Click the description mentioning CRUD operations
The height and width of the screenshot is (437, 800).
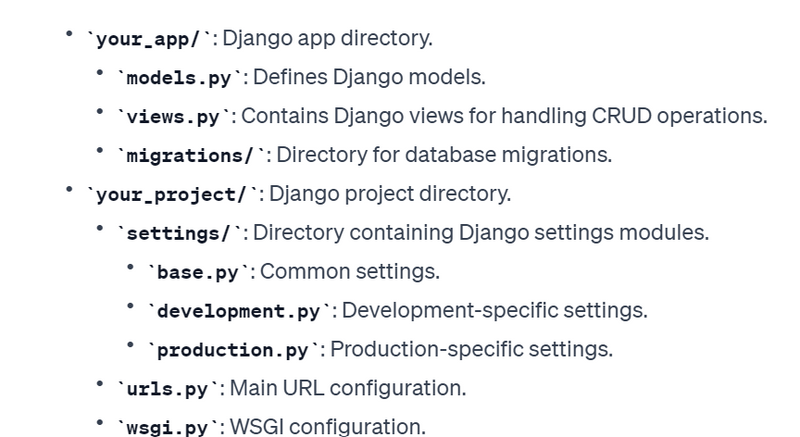[504, 116]
